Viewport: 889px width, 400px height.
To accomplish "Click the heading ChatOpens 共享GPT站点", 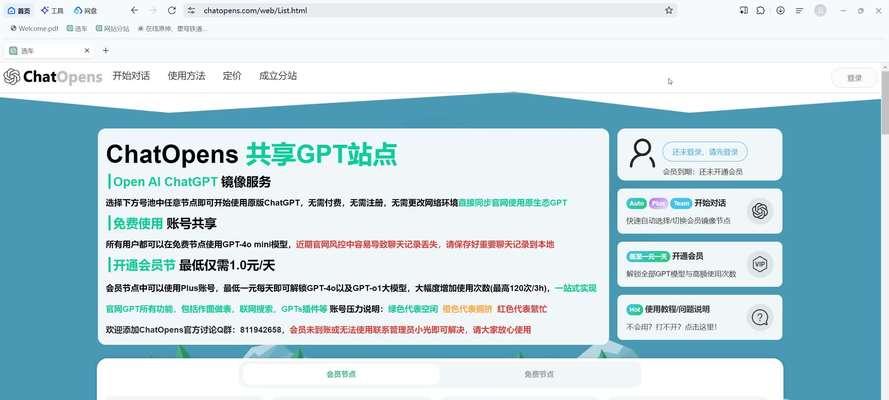I will point(251,154).
